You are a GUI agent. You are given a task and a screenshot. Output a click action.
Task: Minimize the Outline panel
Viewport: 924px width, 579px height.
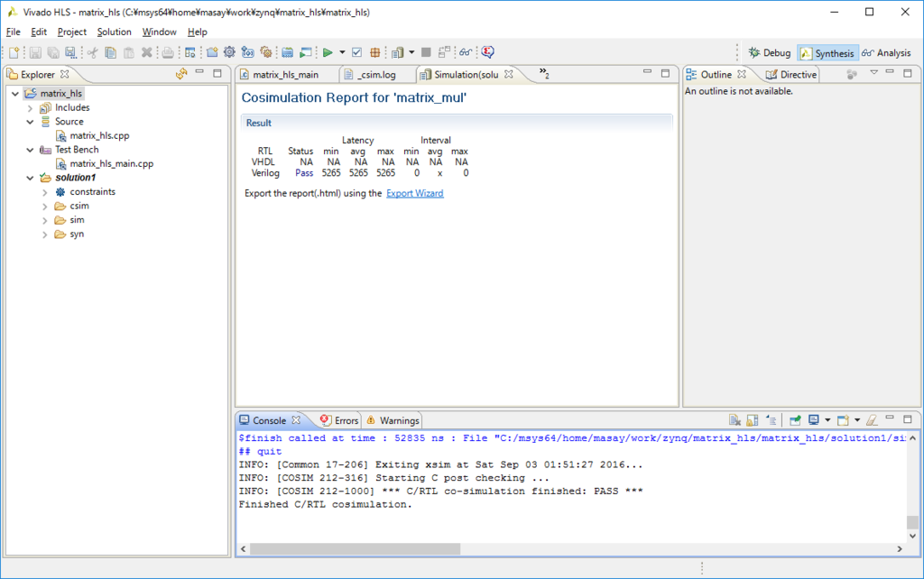(890, 72)
